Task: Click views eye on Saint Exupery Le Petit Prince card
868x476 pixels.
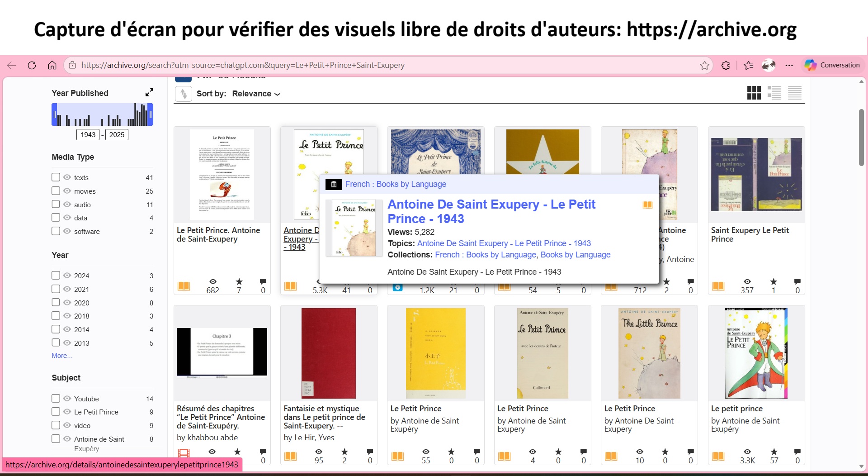Action: coord(747,281)
